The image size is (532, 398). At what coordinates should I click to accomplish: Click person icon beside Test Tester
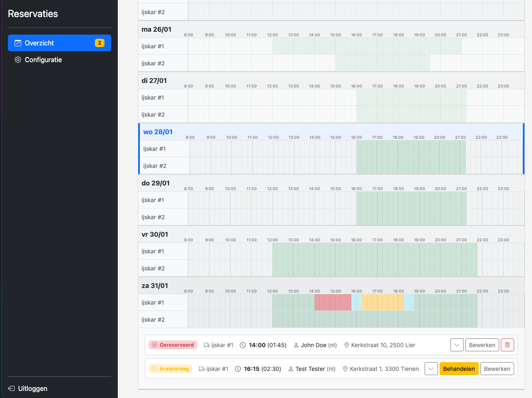pyautogui.click(x=291, y=369)
